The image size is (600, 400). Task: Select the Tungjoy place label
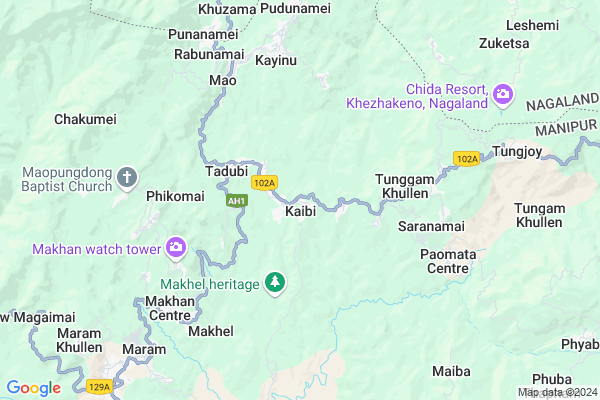click(517, 152)
